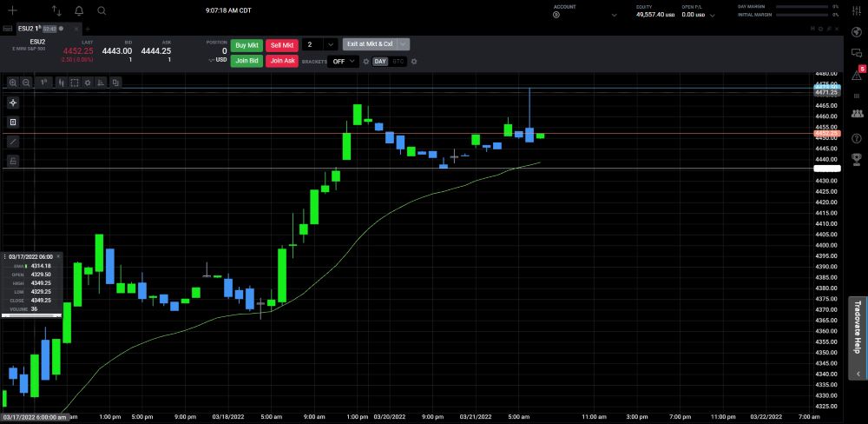This screenshot has height=424, width=868.
Task: Click the EMA value 4314.18 in data box
Action: coord(41,266)
